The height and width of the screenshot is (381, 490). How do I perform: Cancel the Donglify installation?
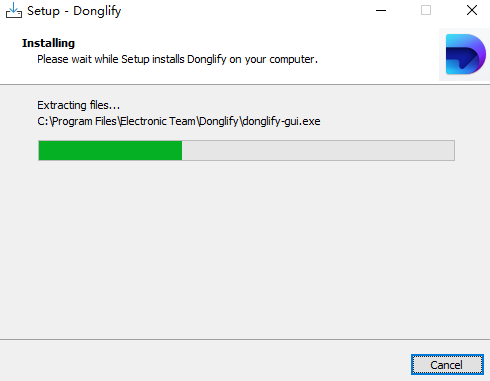(x=447, y=365)
